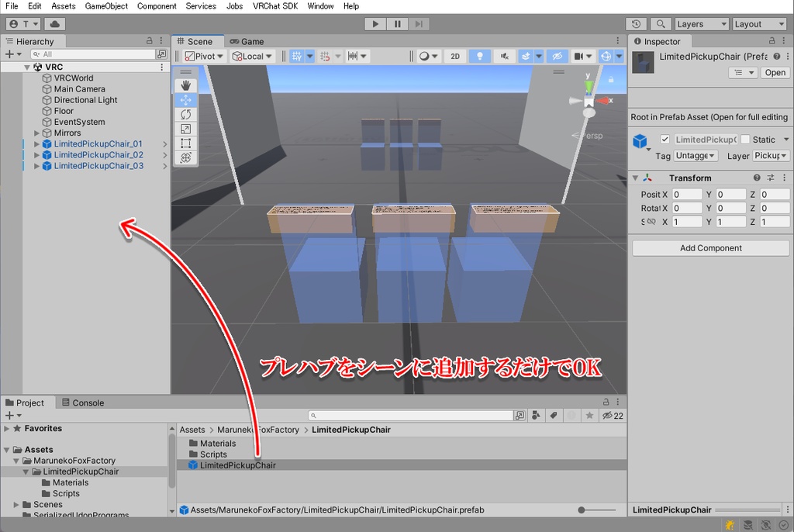Screen dimensions: 794x532
Task: Select the Transform tool in overlay
Action: pos(185,157)
